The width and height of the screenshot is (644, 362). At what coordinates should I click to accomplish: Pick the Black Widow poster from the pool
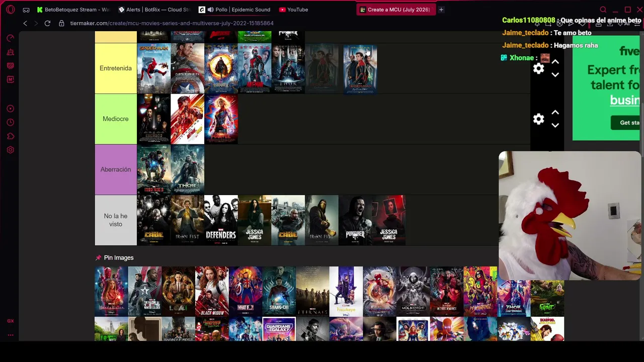(x=212, y=292)
